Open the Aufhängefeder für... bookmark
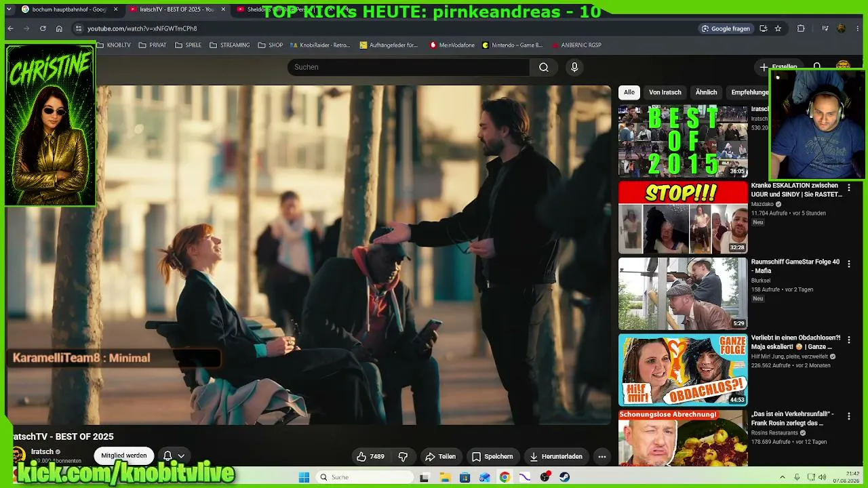868x488 pixels. click(389, 45)
